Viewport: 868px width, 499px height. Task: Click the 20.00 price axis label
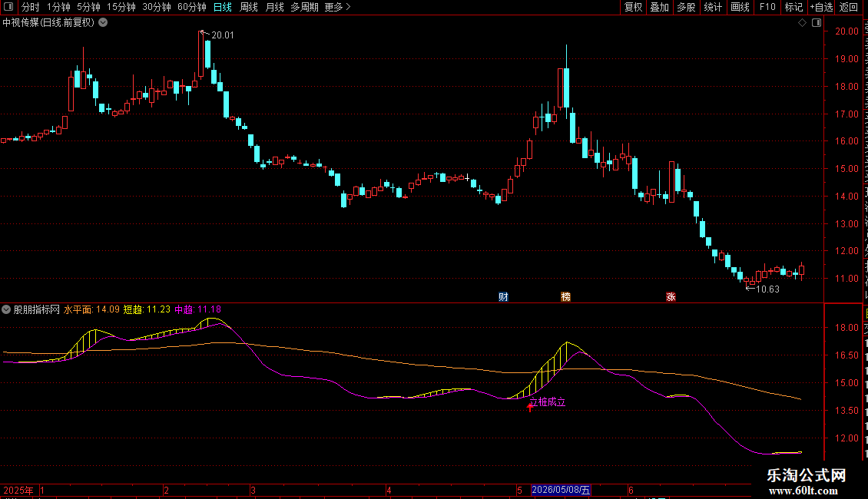click(x=847, y=31)
